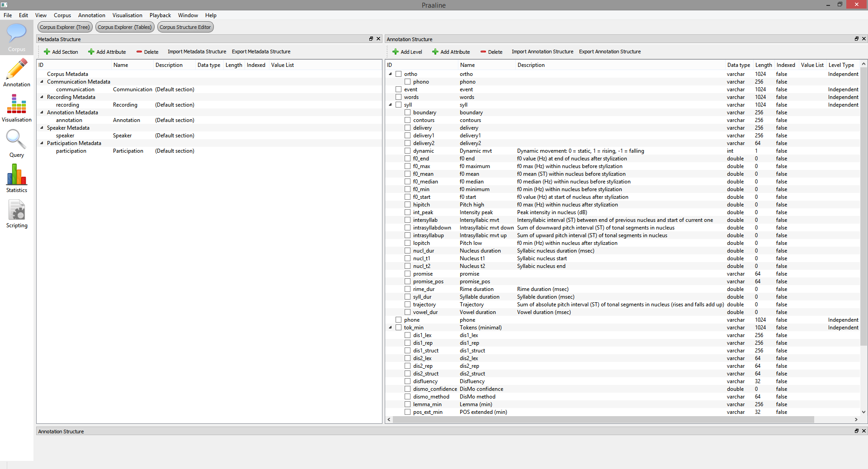Close the Metadata Structure panel
868x469 pixels.
pos(378,39)
